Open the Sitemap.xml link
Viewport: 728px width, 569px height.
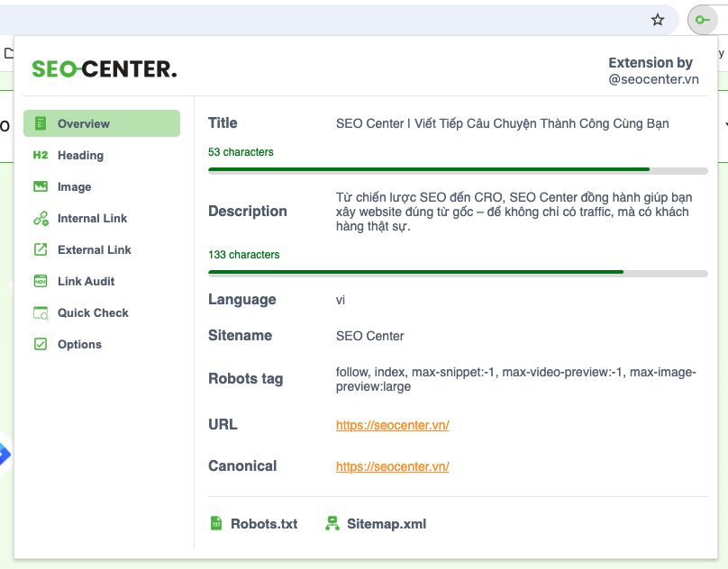click(x=386, y=523)
